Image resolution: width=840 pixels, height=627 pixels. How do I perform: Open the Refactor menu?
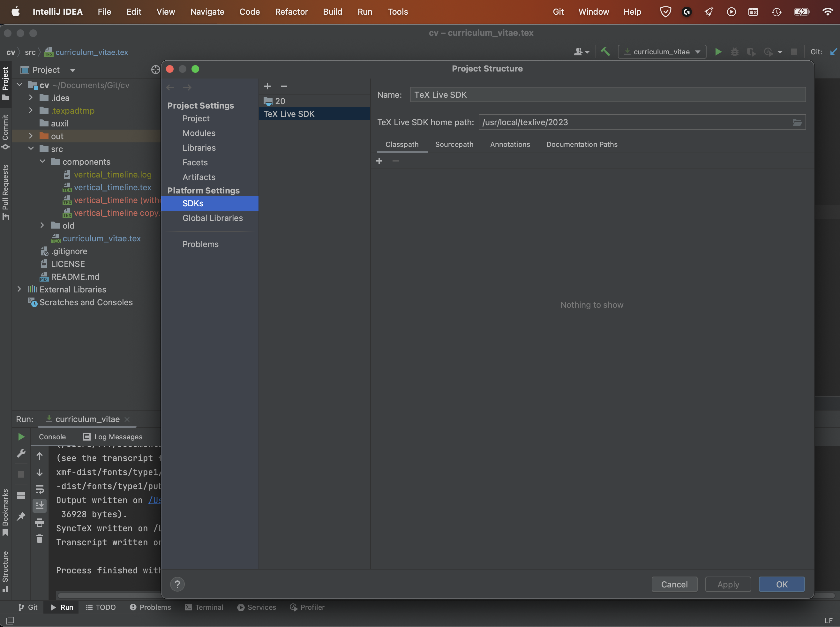pyautogui.click(x=291, y=12)
